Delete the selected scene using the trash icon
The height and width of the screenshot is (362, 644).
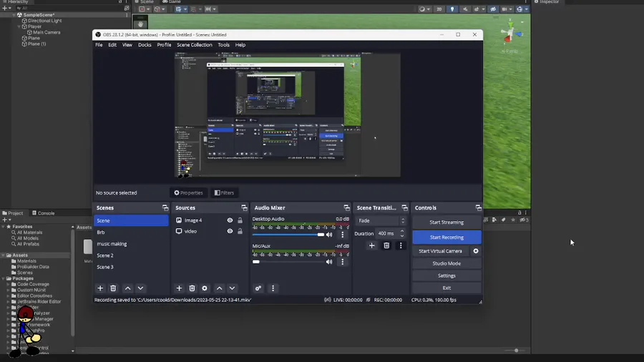tap(113, 288)
